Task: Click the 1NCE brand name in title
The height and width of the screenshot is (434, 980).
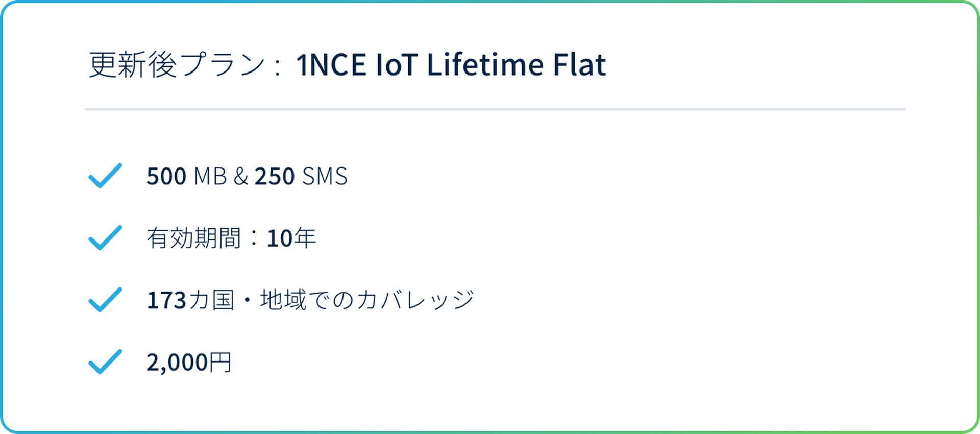Action: pos(331,65)
